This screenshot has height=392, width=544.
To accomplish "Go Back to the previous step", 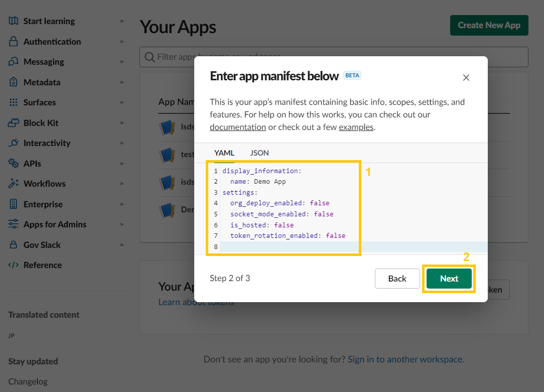I will click(397, 279).
